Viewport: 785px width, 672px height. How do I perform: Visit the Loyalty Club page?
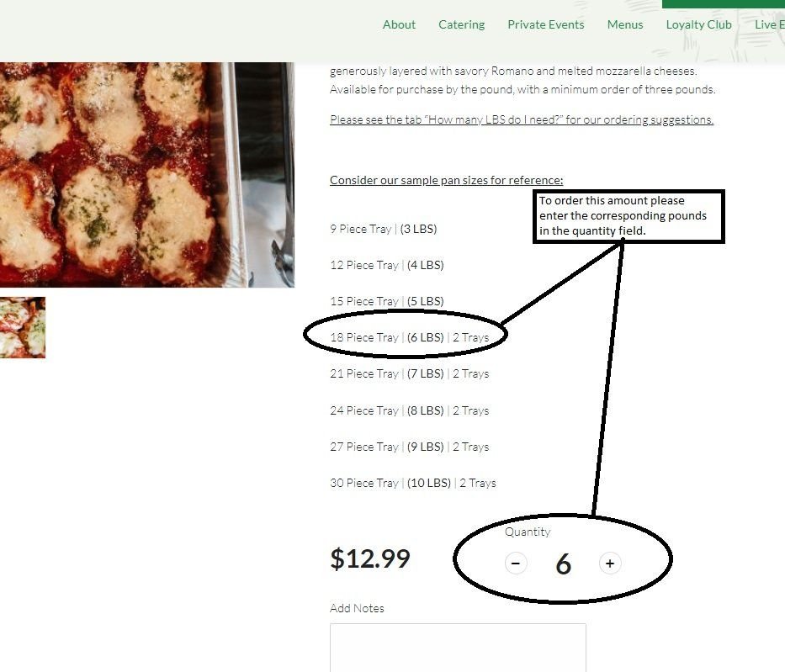[x=699, y=24]
